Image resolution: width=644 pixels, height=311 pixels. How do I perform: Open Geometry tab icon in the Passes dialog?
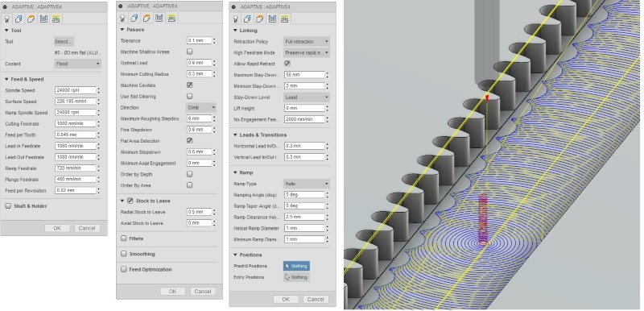[x=134, y=18]
